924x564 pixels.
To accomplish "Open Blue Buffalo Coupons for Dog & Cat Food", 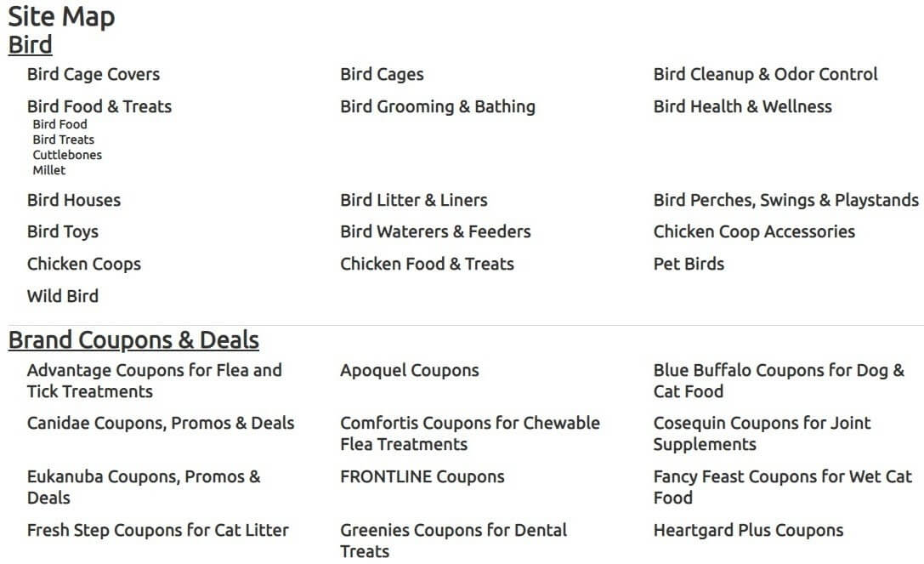I will 779,380.
